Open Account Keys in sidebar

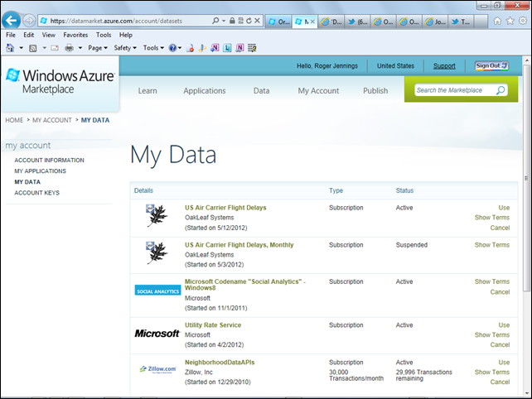(36, 193)
